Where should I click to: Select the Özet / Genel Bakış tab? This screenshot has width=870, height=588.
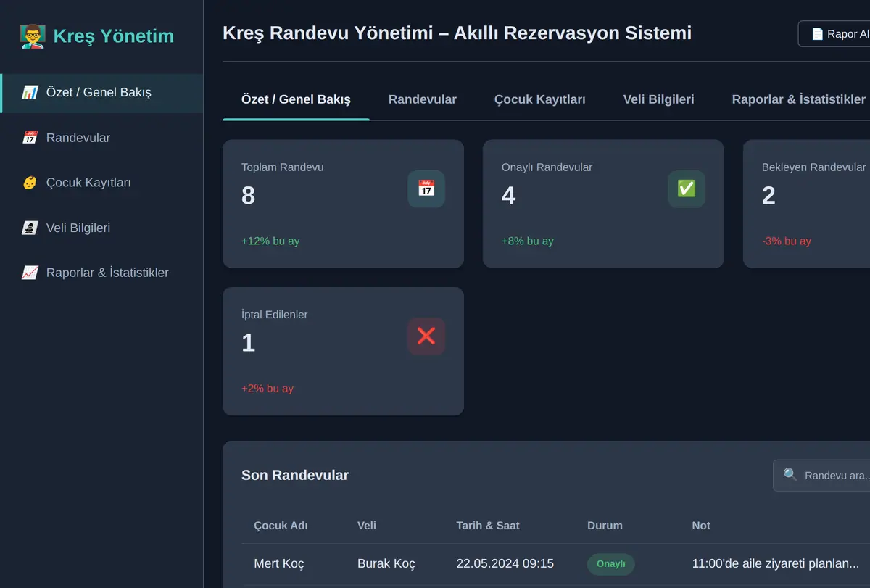[296, 99]
